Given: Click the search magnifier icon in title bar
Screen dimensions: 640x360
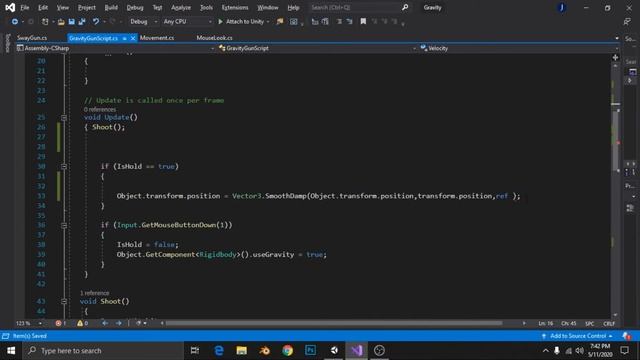Looking at the screenshot, I should pyautogui.click(x=404, y=7).
